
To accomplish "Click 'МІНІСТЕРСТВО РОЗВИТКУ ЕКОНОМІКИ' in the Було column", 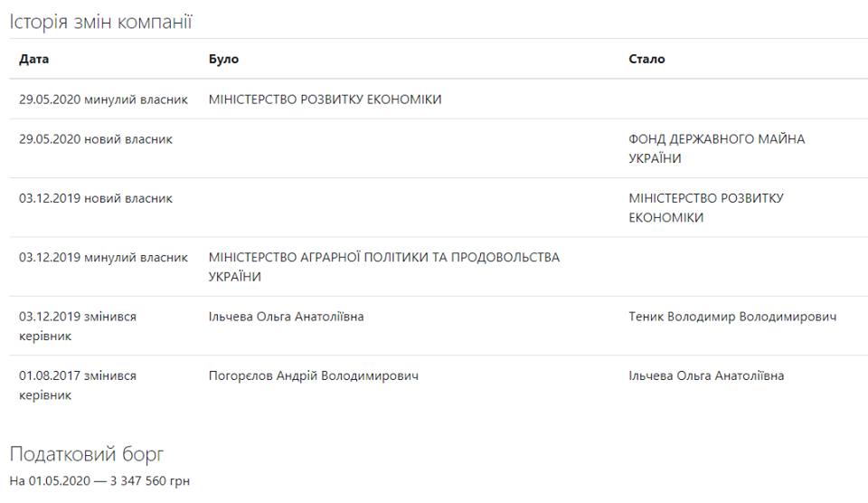I will point(325,100).
